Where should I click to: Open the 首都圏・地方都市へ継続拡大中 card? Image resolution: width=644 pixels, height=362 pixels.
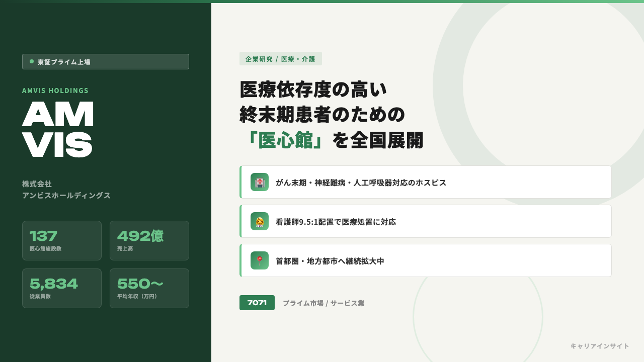tap(426, 260)
